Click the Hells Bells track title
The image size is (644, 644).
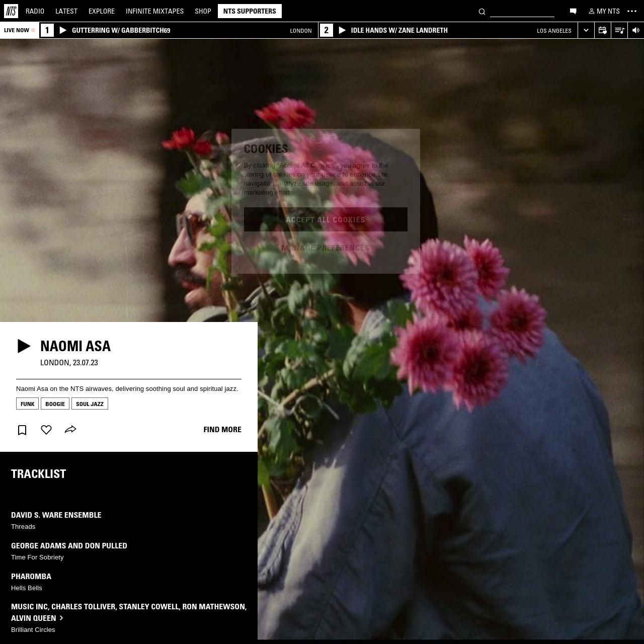pos(27,588)
